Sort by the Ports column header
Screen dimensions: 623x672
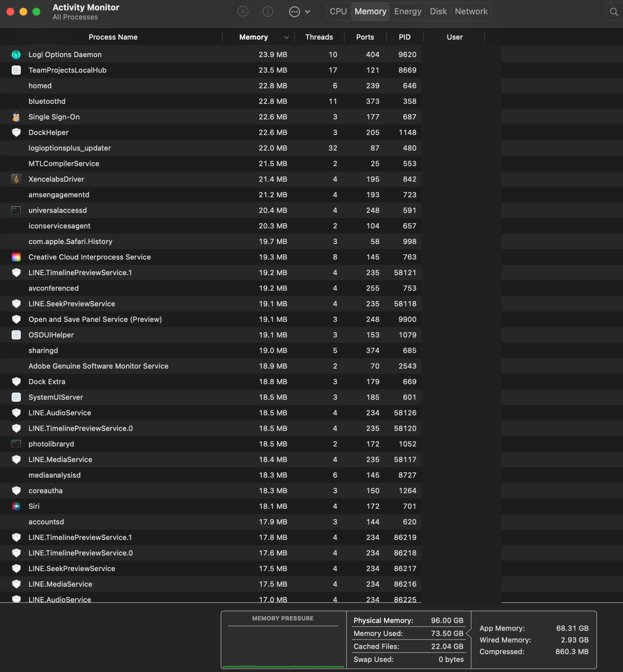tap(365, 37)
